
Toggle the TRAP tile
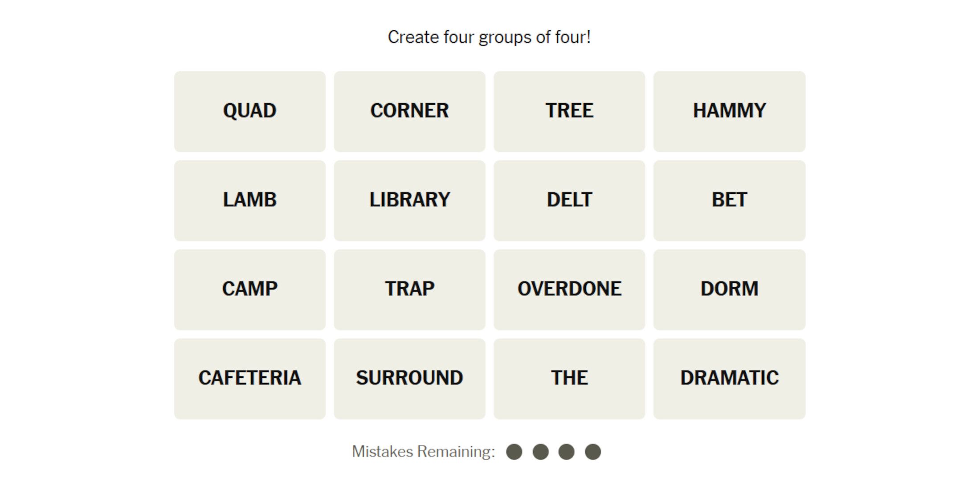tap(409, 290)
